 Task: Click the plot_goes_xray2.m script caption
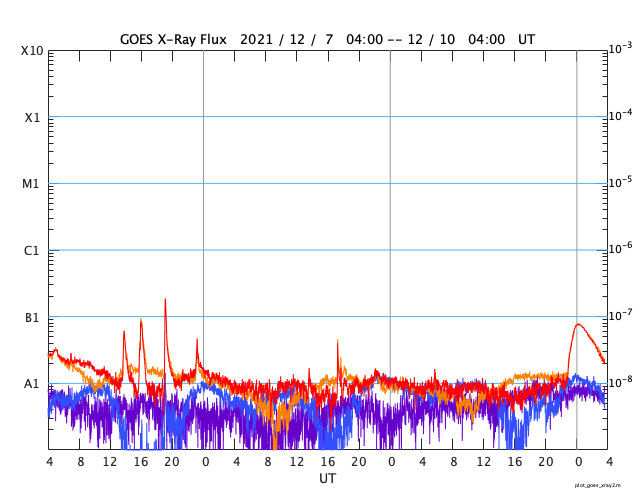598,485
